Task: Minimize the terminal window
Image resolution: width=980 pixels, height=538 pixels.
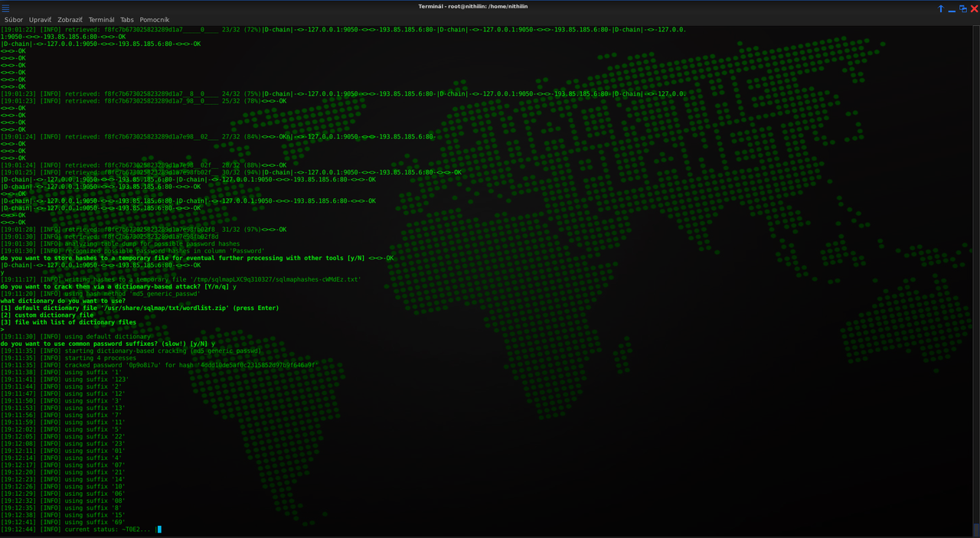Action: [x=952, y=8]
